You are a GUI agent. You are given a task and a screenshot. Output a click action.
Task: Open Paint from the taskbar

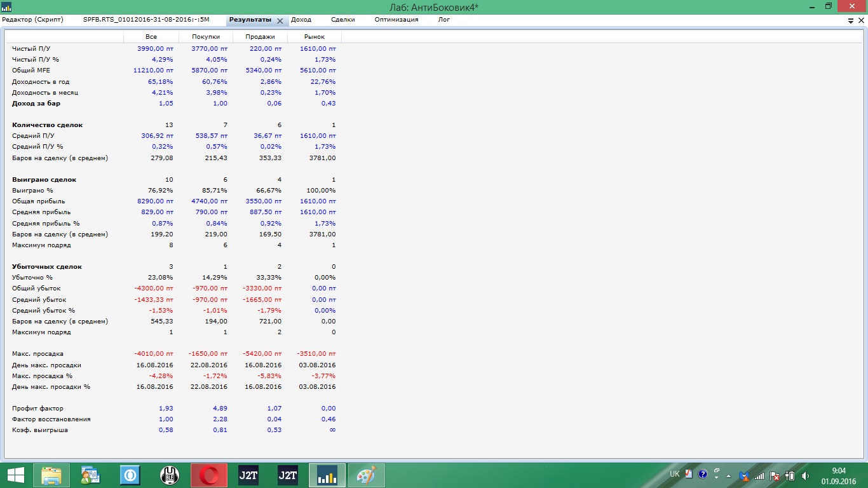tap(367, 475)
